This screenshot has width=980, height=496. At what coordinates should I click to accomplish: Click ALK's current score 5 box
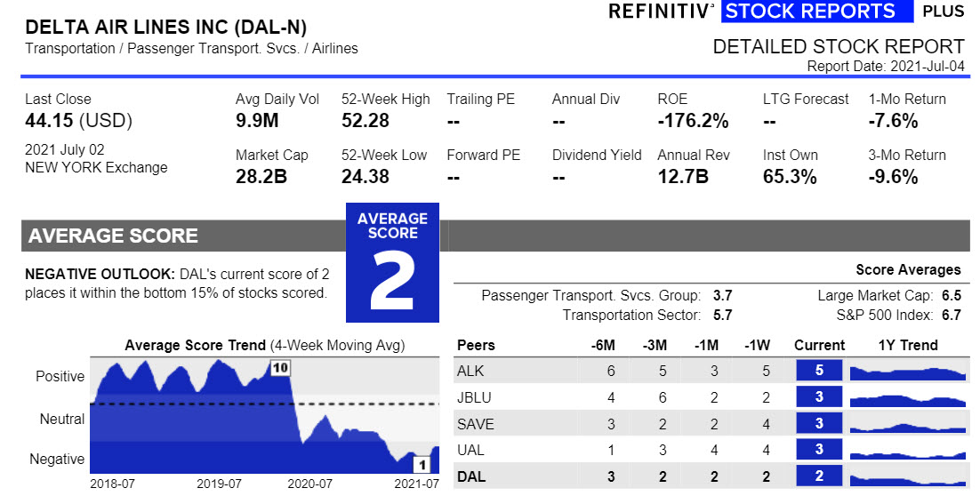click(x=819, y=371)
